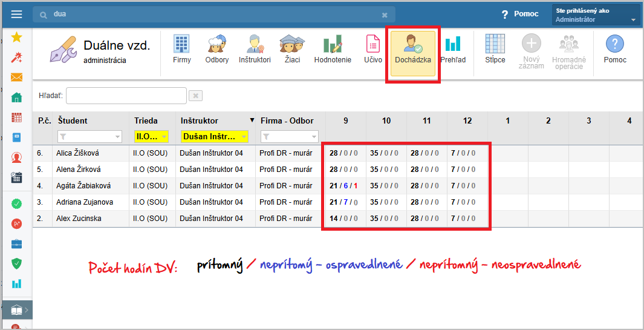Open the teal bar chart sidebar icon
The width and height of the screenshot is (644, 330).
tap(16, 283)
